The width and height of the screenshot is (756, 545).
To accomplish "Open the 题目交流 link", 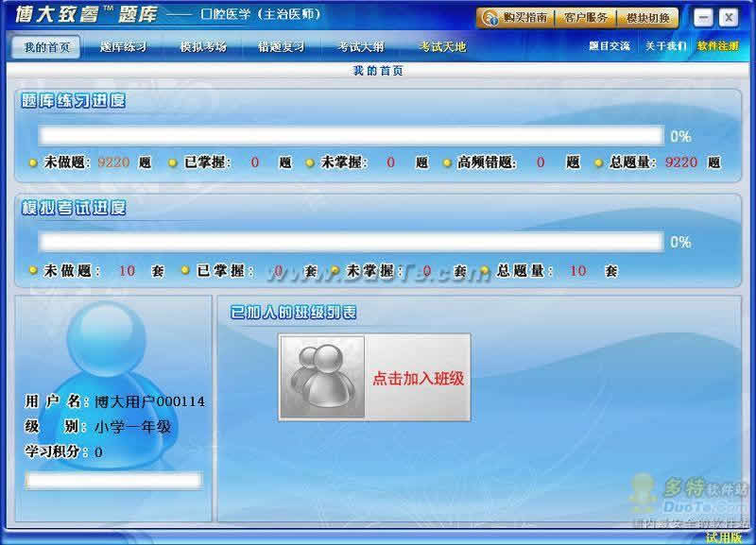I will point(609,46).
